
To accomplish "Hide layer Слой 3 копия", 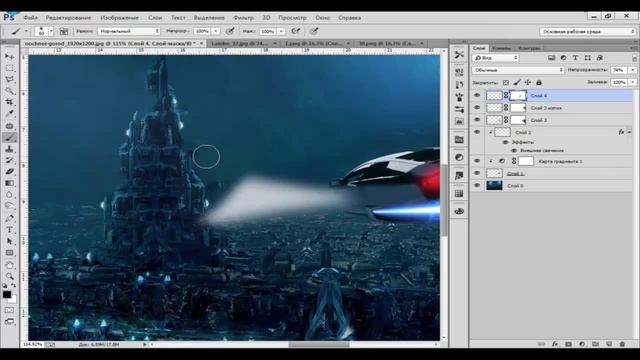I will (477, 108).
